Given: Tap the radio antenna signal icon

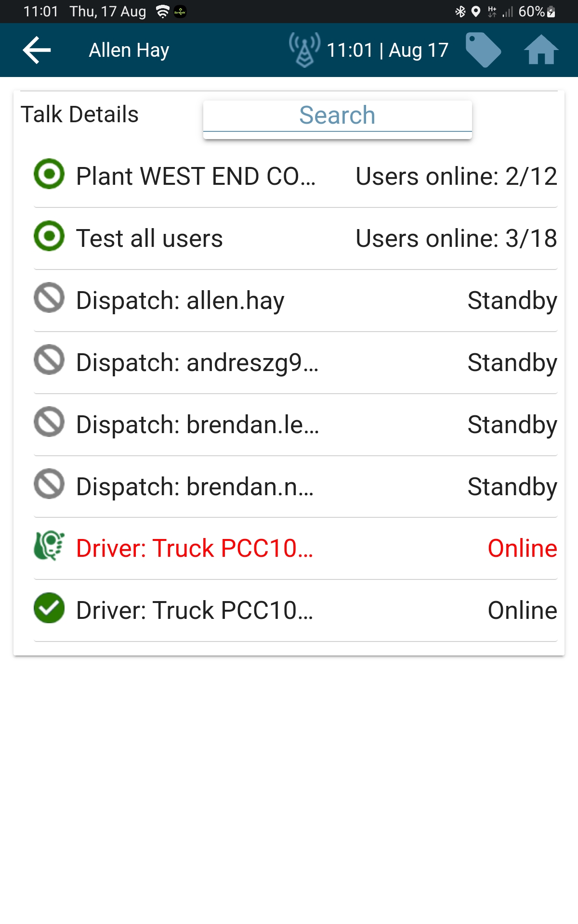Looking at the screenshot, I should [304, 50].
